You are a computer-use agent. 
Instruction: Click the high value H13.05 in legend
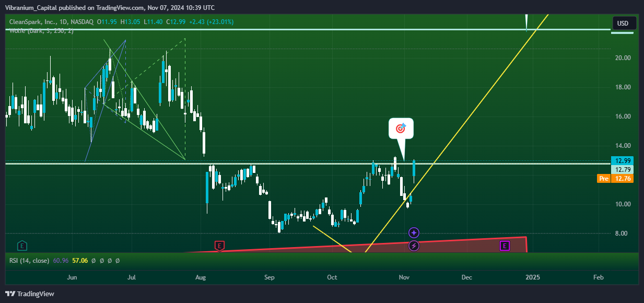coord(131,22)
